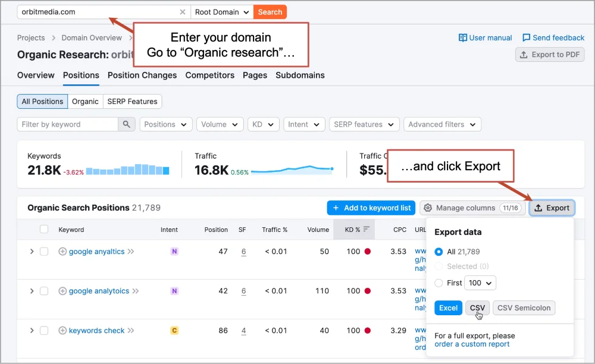Image resolution: width=595 pixels, height=364 pixels.
Task: Select the First export radio option
Action: coord(439,283)
